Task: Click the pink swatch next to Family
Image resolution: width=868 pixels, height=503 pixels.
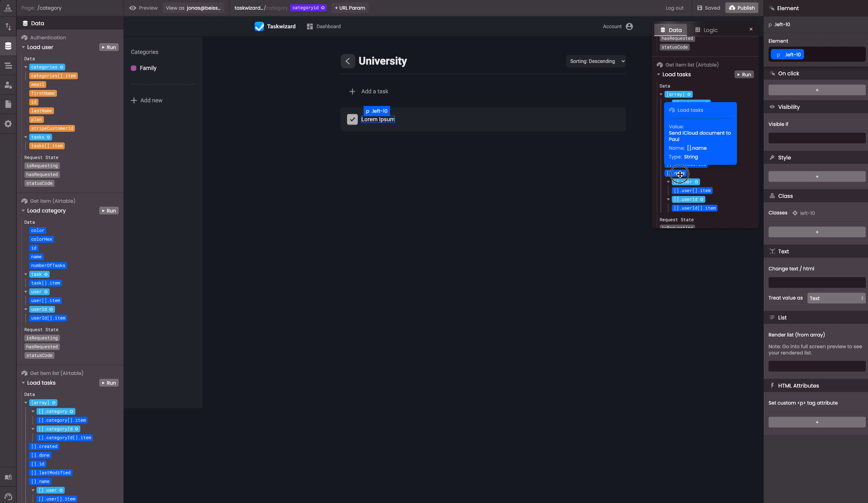Action: tap(134, 68)
